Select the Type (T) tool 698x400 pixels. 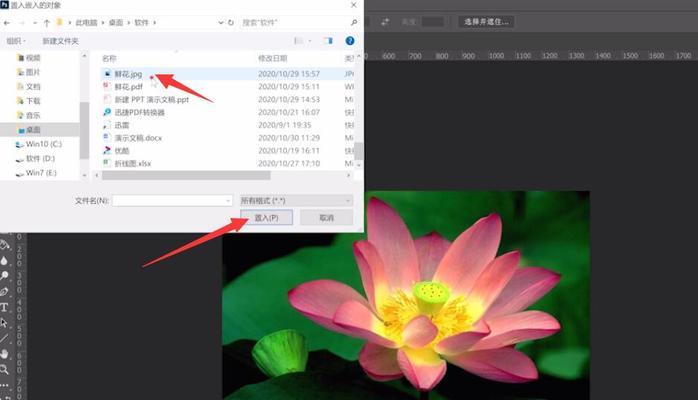point(4,307)
